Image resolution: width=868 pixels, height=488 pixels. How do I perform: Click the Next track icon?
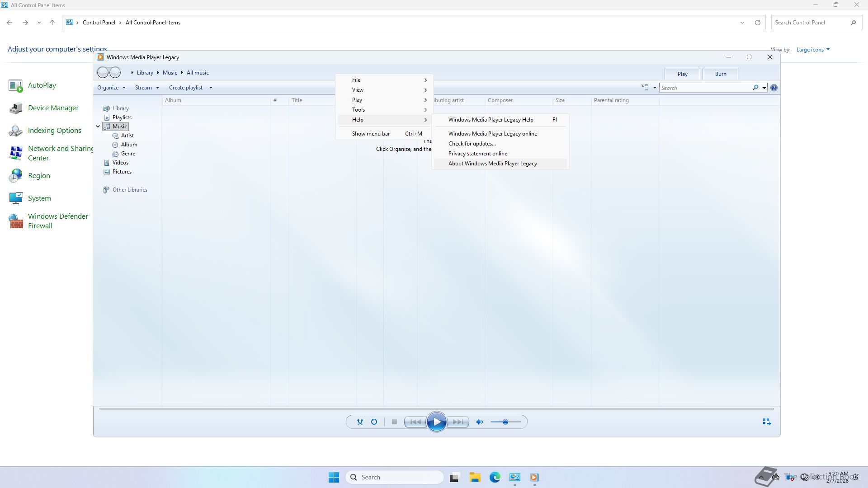point(458,422)
